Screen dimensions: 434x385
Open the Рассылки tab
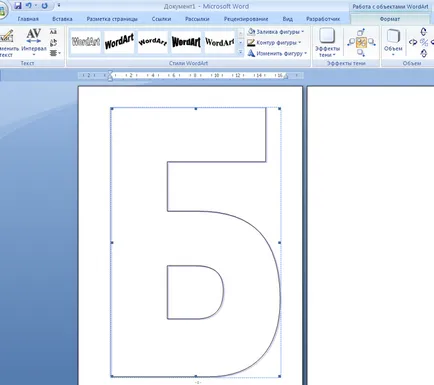197,19
